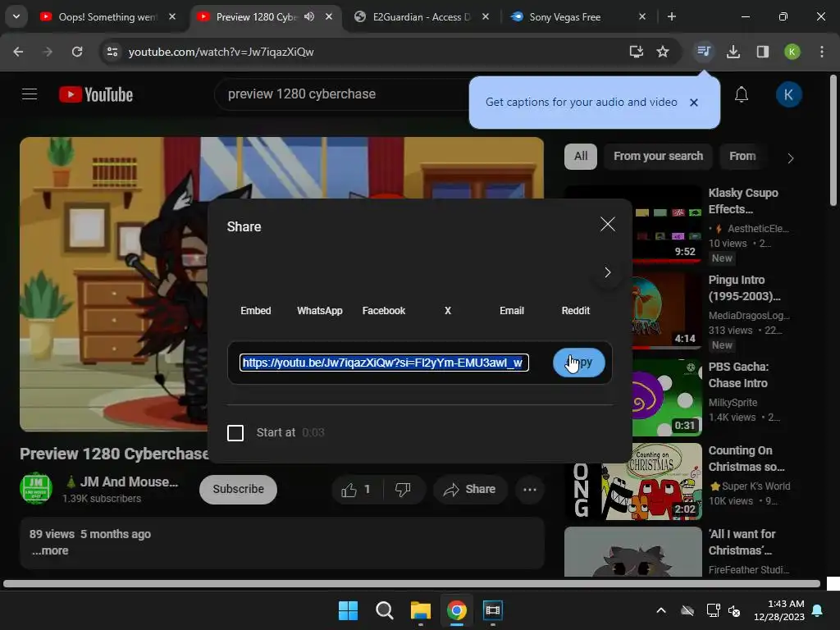Screen dimensions: 840x630
Task: Like the video with thumbs up
Action: pos(356,489)
